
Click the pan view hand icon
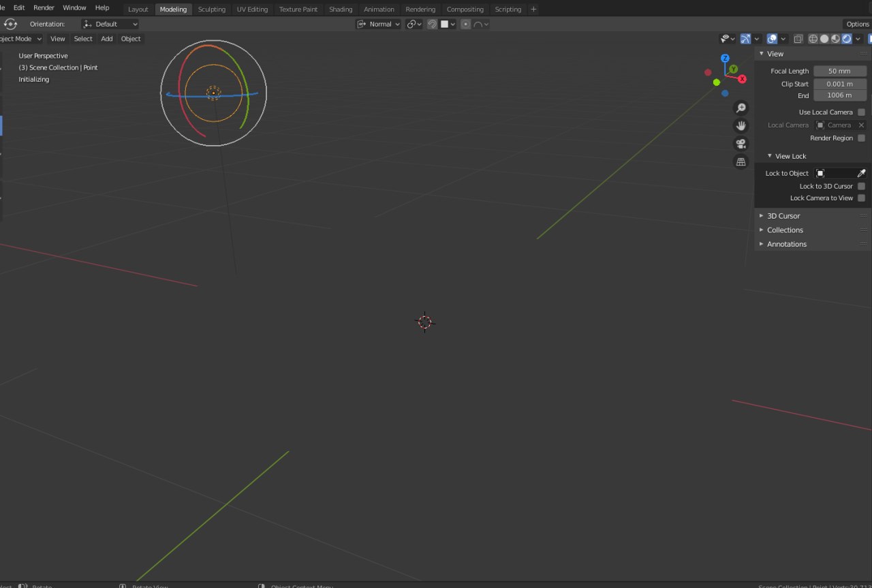[x=741, y=125]
